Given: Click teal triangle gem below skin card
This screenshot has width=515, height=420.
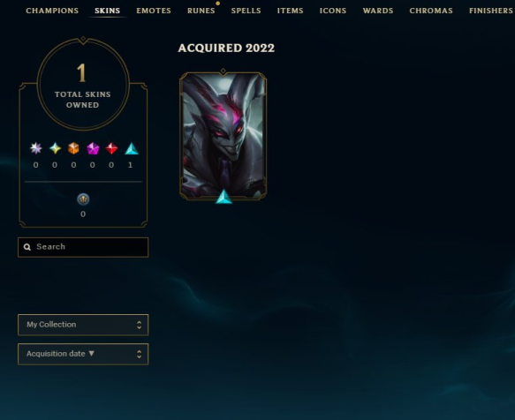Looking at the screenshot, I should [224, 197].
